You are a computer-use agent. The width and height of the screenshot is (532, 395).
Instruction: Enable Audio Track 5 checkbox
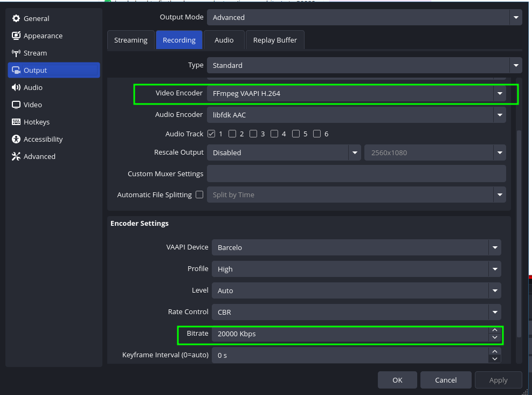click(296, 134)
